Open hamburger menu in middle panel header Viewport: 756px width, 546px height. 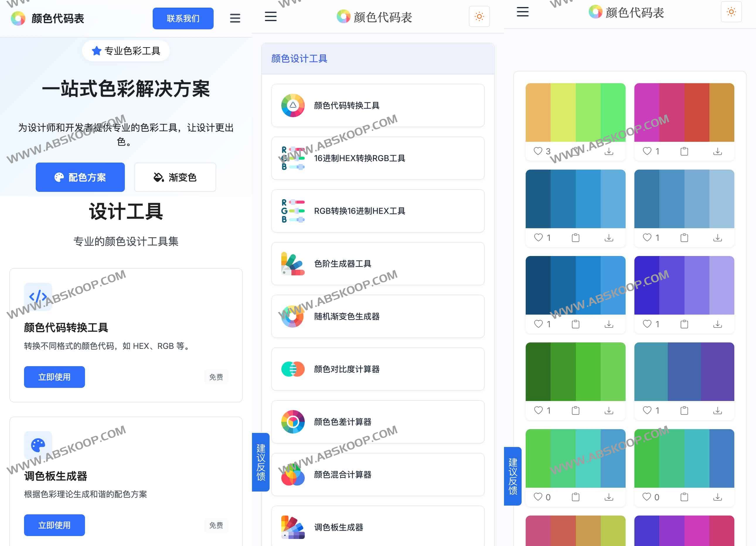(x=270, y=16)
